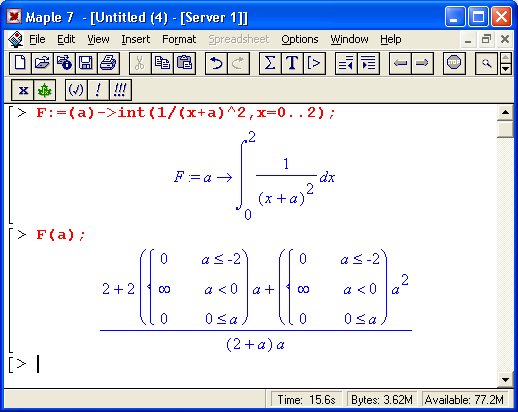Click the Cut scissors icon

[140, 63]
